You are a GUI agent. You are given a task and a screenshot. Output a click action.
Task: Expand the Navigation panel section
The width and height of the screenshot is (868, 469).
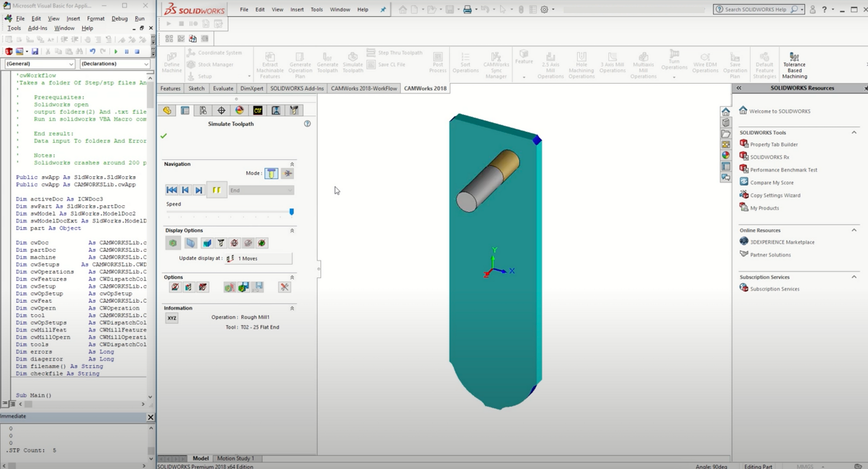point(292,163)
